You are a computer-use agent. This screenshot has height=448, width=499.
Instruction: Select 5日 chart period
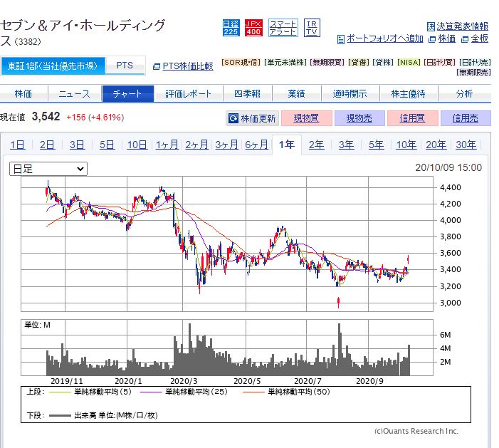pyautogui.click(x=107, y=145)
